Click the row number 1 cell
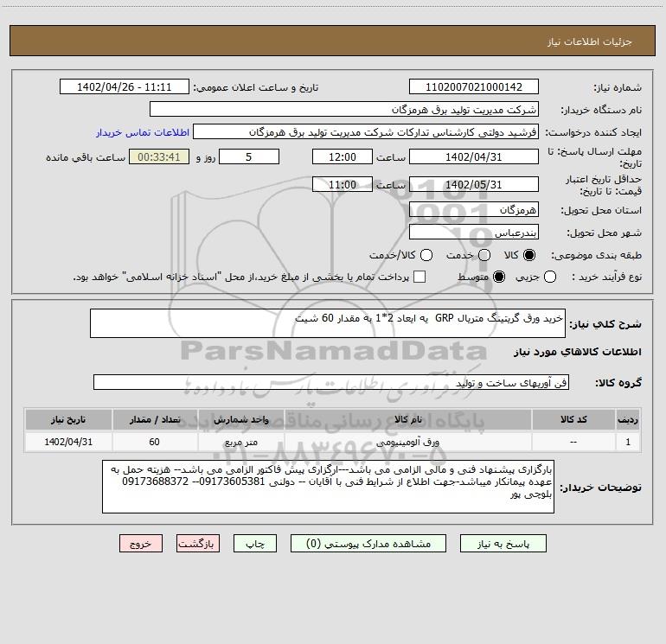This screenshot has width=666, height=644. pos(628,442)
